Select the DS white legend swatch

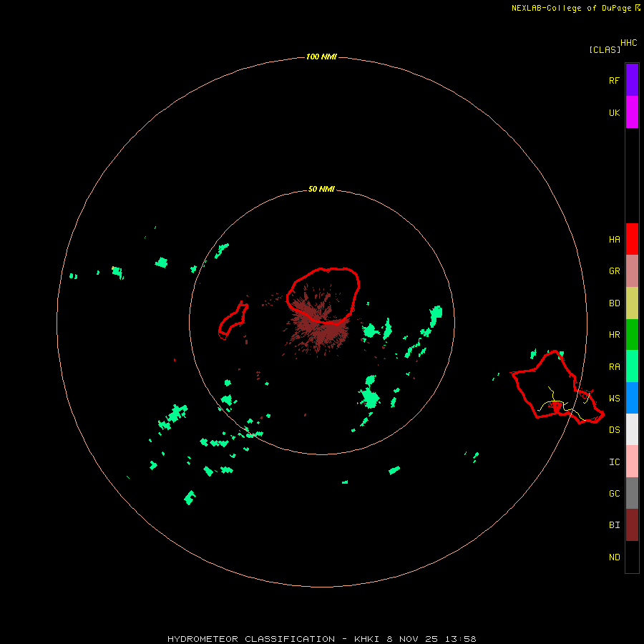coord(632,429)
